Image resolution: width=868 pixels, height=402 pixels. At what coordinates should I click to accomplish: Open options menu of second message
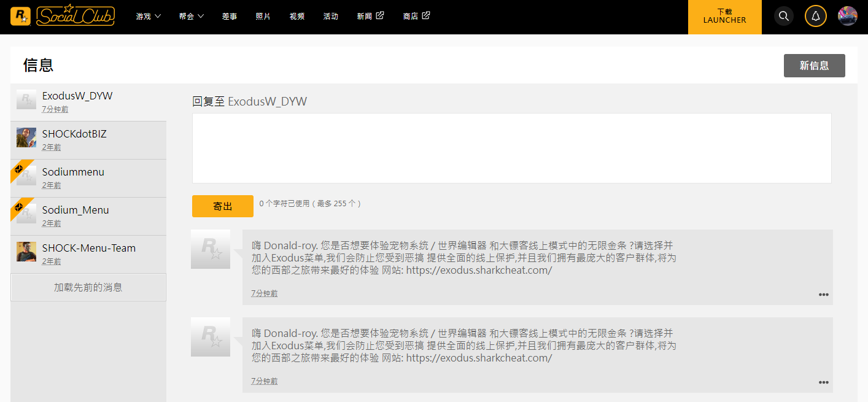click(x=824, y=382)
